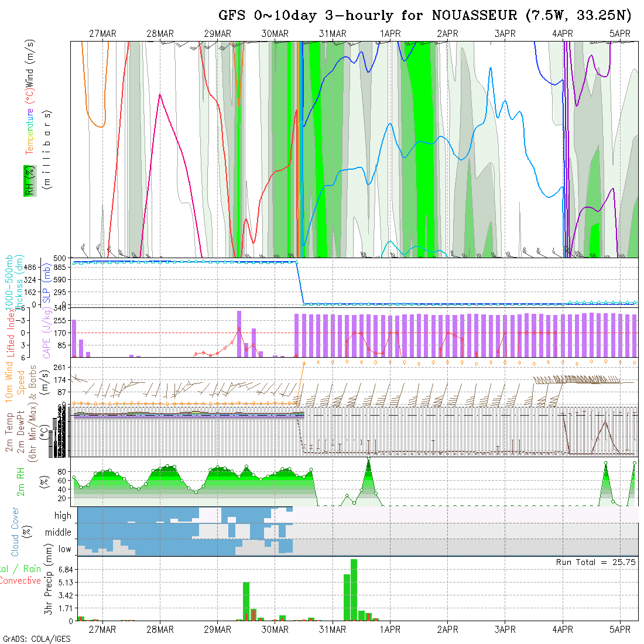Select the 5APR label on bottom axis
The image size is (644, 644).
(619, 629)
